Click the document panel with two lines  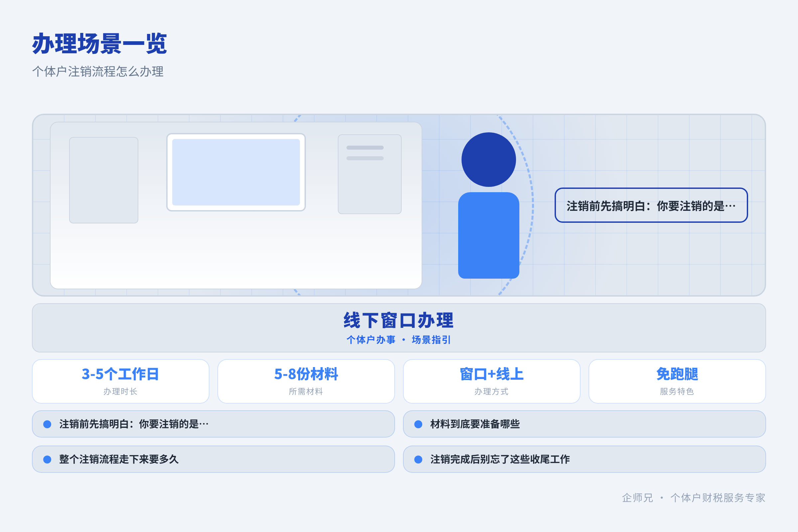369,174
